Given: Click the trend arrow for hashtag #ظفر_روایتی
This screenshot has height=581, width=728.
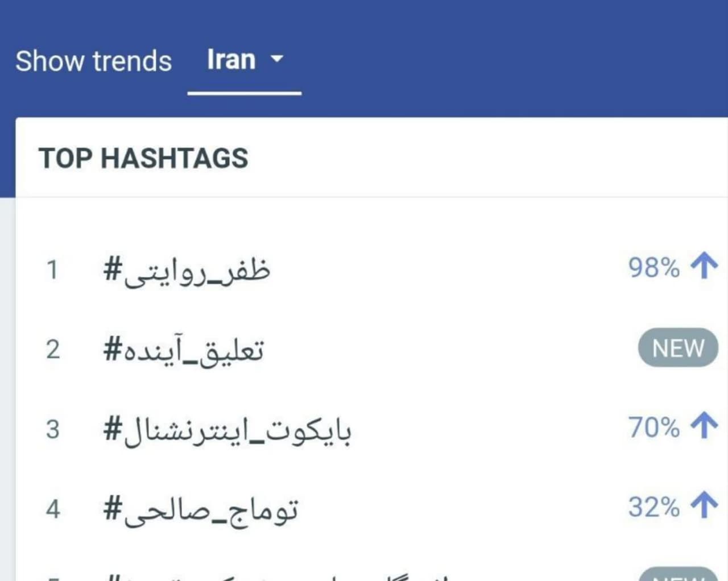Looking at the screenshot, I should pyautogui.click(x=704, y=267).
